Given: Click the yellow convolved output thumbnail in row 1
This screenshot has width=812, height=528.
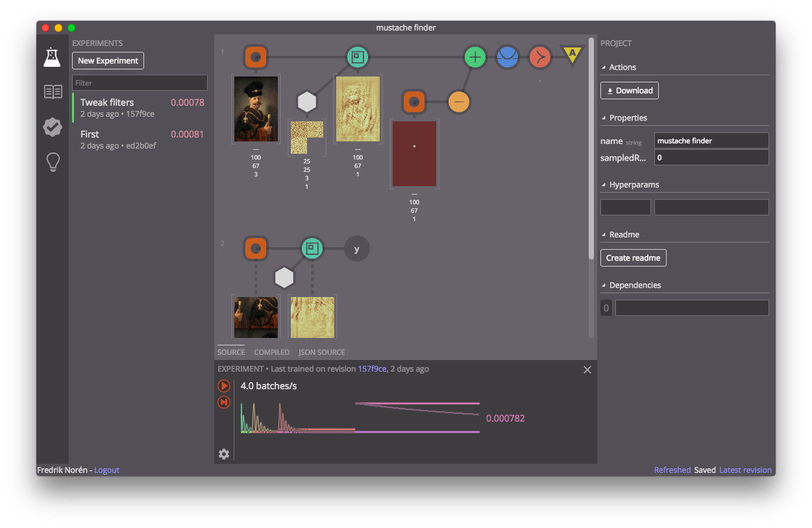Looking at the screenshot, I should pyautogui.click(x=358, y=109).
